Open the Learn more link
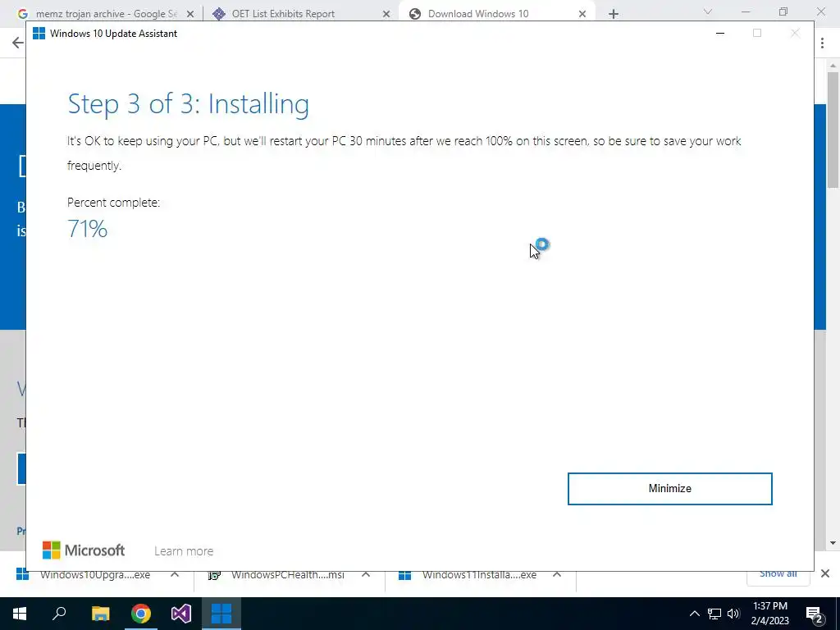 (x=184, y=550)
